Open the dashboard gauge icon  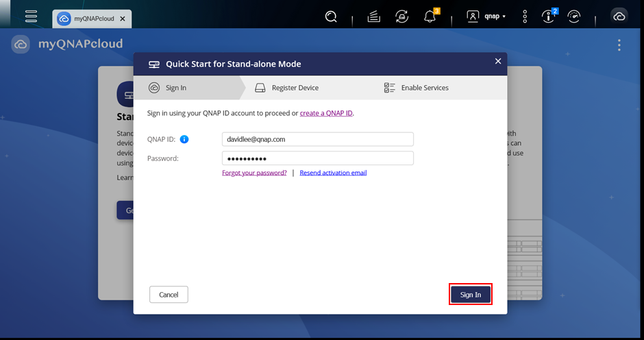click(573, 16)
